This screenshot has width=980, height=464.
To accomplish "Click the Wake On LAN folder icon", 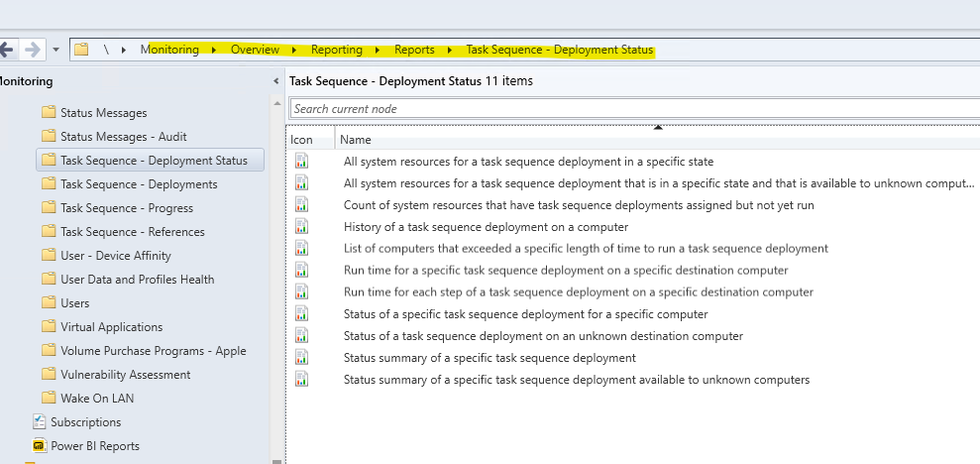I will pyautogui.click(x=49, y=398).
